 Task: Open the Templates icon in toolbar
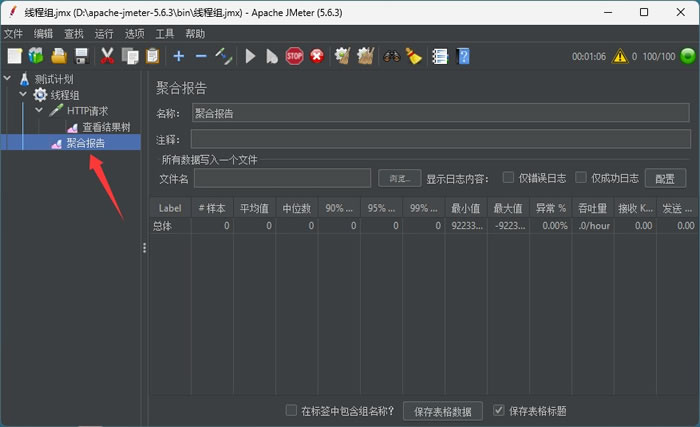(36, 56)
